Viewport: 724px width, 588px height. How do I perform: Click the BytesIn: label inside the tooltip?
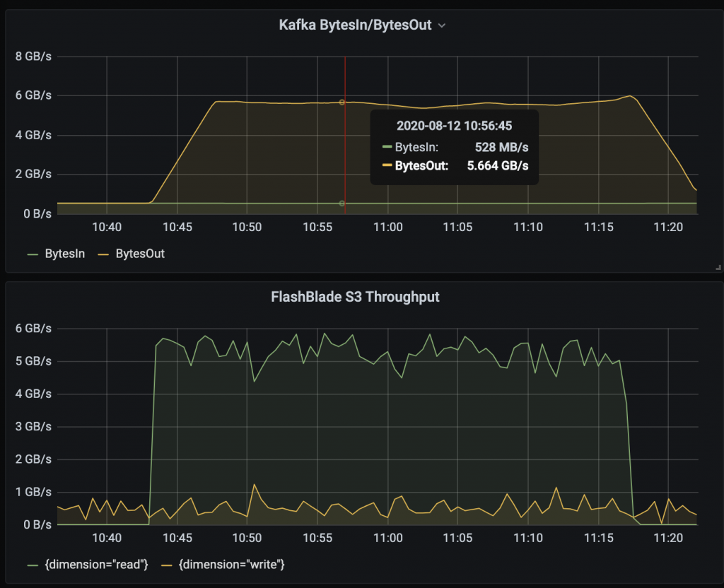click(416, 147)
